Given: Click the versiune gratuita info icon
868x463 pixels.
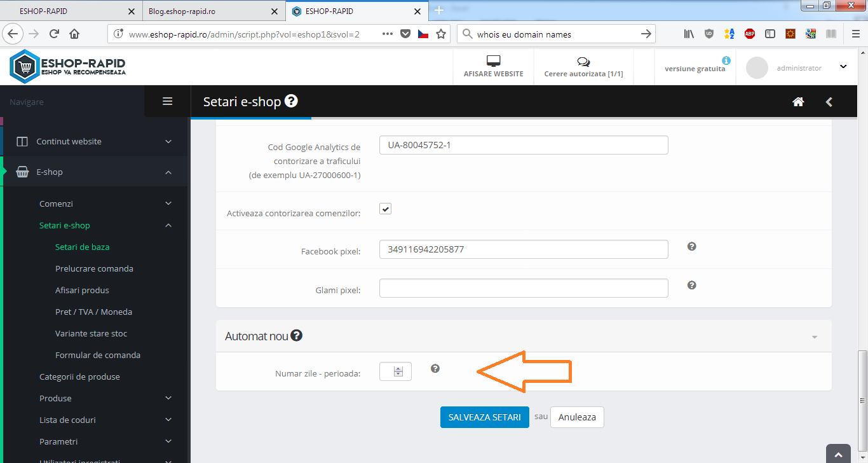Looking at the screenshot, I should click(726, 60).
